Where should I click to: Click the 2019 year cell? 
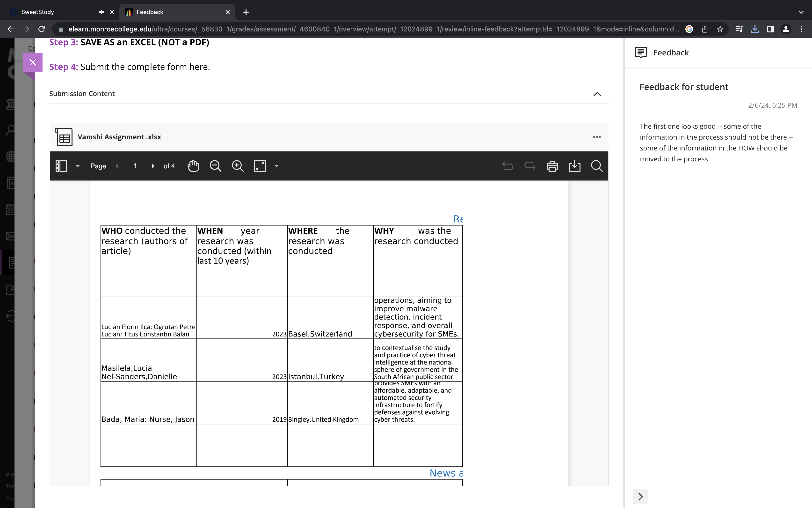point(242,403)
